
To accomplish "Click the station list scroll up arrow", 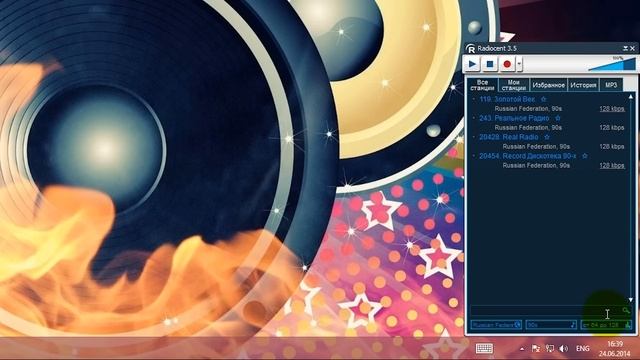I will click(631, 97).
